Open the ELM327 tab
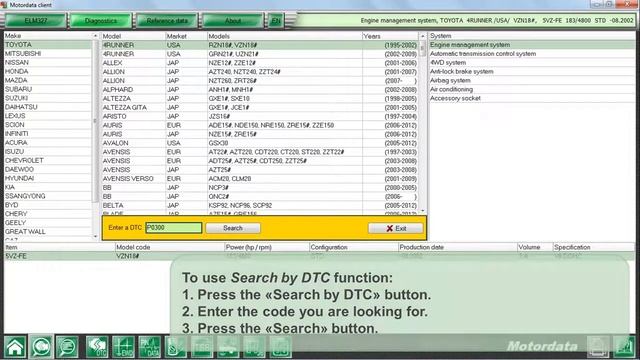The width and height of the screenshot is (640, 360). click(x=35, y=20)
